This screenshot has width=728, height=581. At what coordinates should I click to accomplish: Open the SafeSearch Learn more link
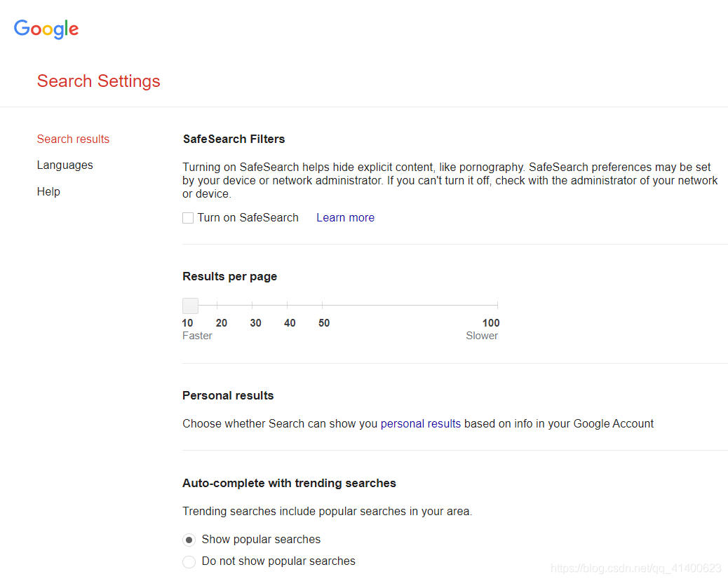pos(346,218)
